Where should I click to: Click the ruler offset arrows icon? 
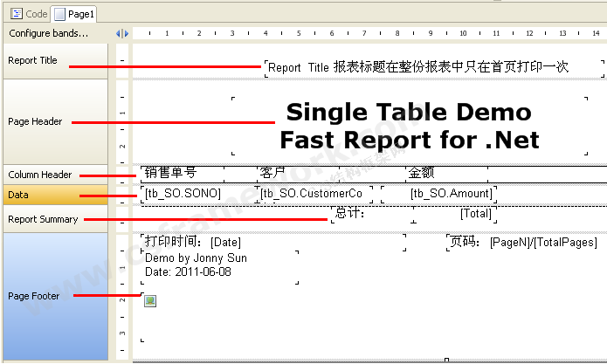pos(122,34)
